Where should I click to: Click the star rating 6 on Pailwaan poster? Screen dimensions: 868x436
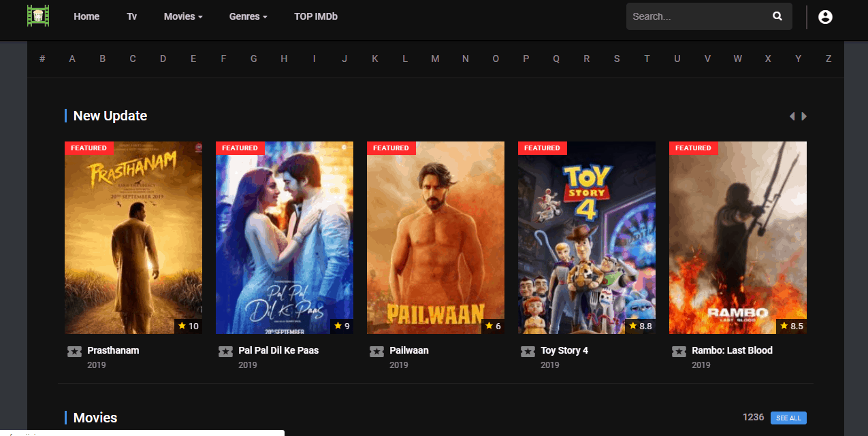(493, 326)
